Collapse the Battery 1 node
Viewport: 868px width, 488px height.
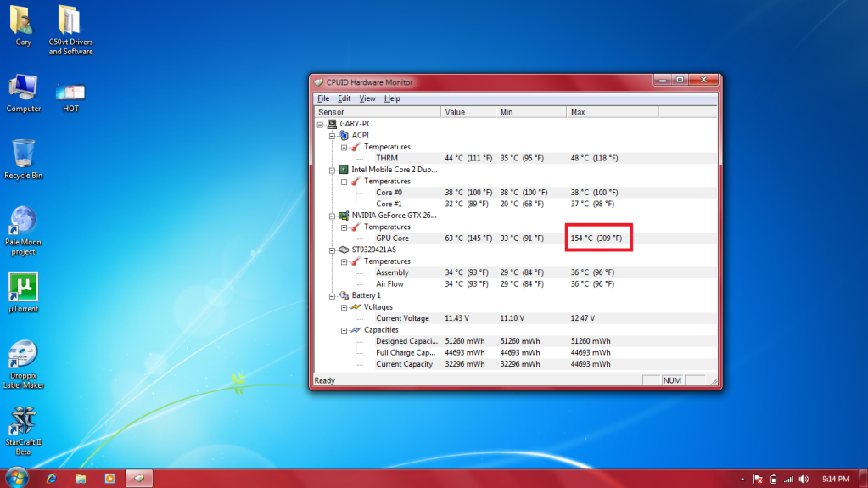332,296
